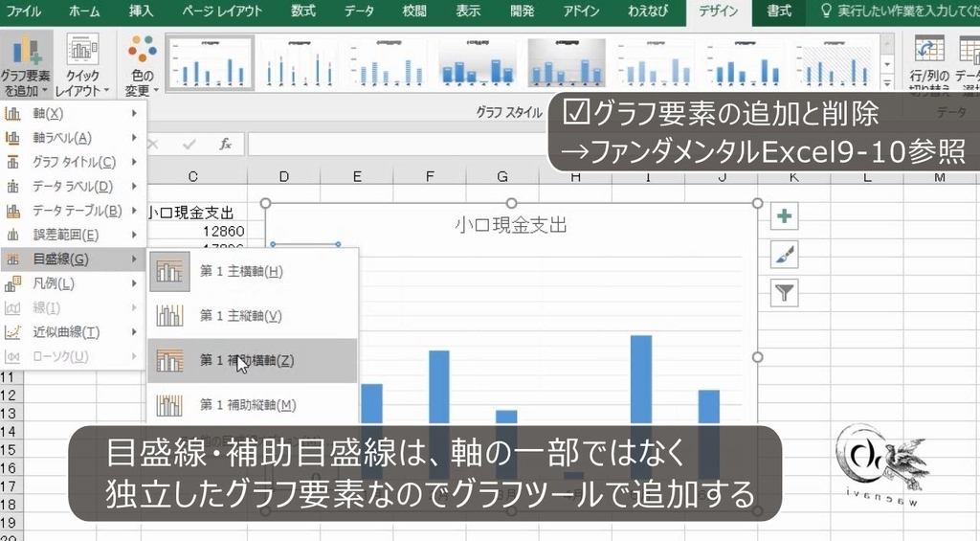
Task: Click the insert function fx icon
Action: (226, 145)
